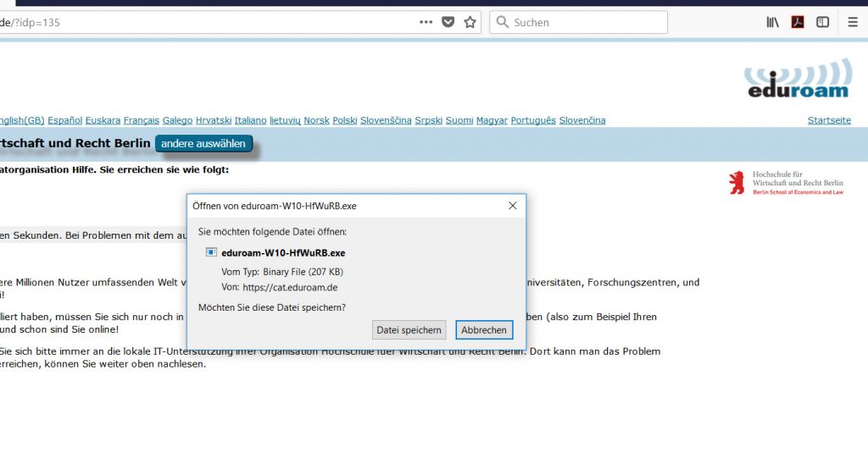Switch language to Hrvatski
868x453 pixels.
(214, 120)
